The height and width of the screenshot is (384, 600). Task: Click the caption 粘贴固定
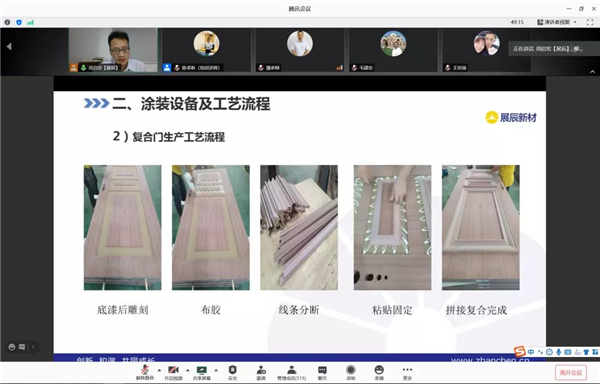click(392, 310)
